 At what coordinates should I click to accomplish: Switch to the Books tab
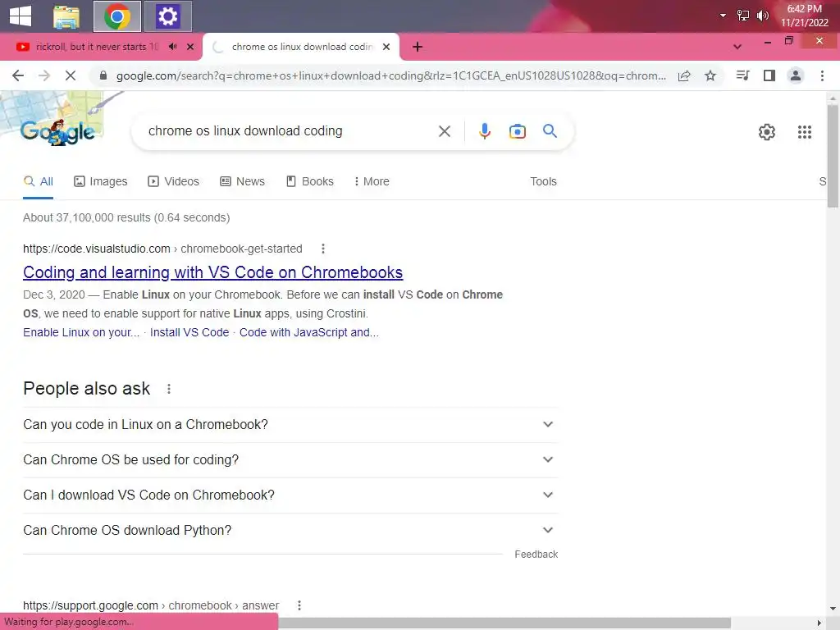pyautogui.click(x=310, y=181)
